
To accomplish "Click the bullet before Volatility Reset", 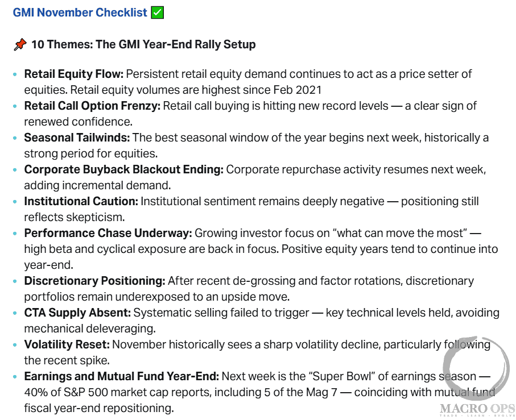I will click(x=15, y=345).
